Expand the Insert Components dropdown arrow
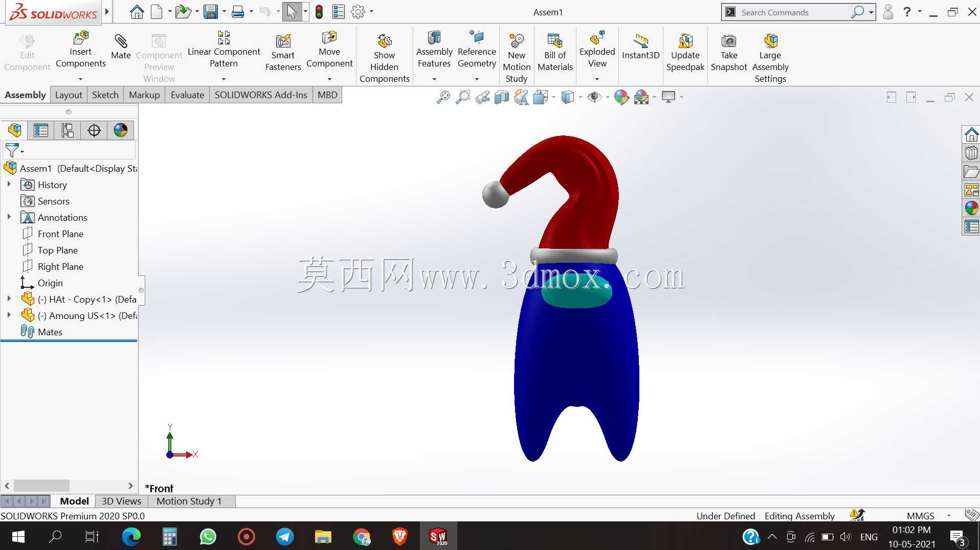Screen dimensions: 980x550 click(80, 79)
